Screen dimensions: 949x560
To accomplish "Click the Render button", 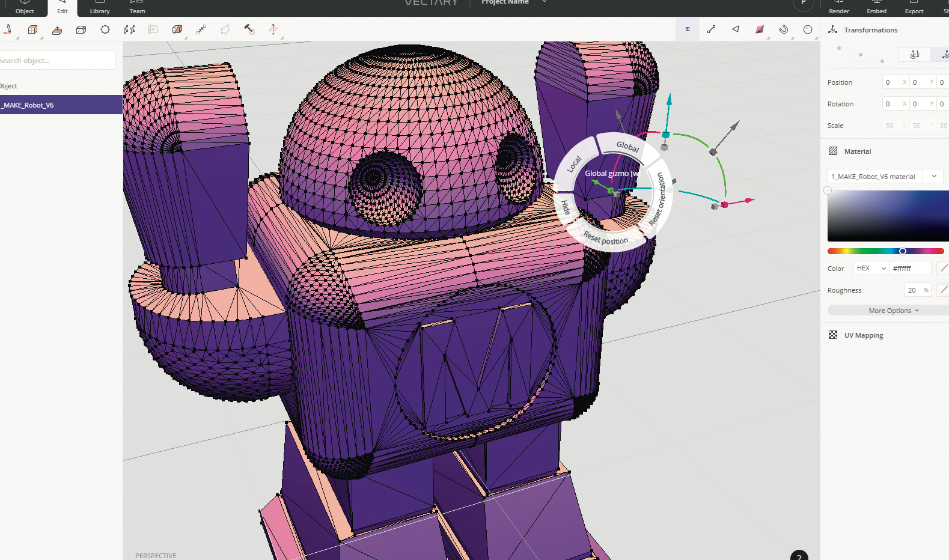I will click(x=838, y=8).
